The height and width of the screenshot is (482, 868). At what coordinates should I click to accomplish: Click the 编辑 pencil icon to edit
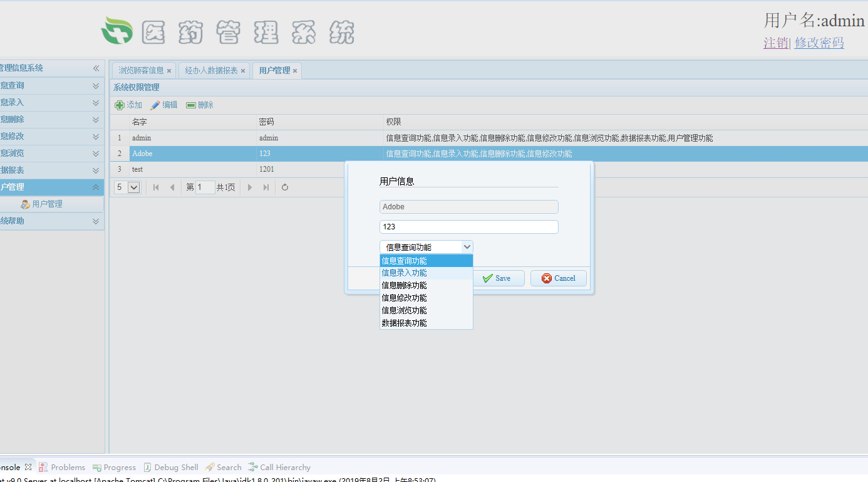click(x=155, y=105)
